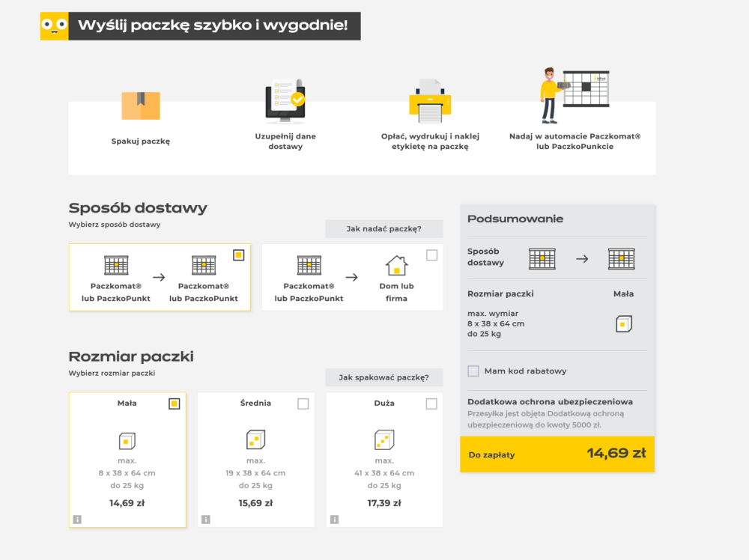Open info icon on Duża parcel card
The image size is (749, 560).
334,520
